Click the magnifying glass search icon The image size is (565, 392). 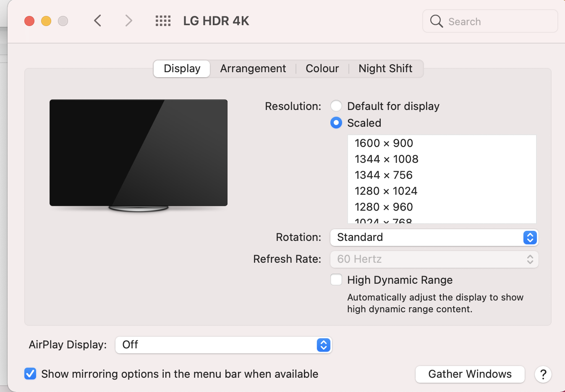437,21
